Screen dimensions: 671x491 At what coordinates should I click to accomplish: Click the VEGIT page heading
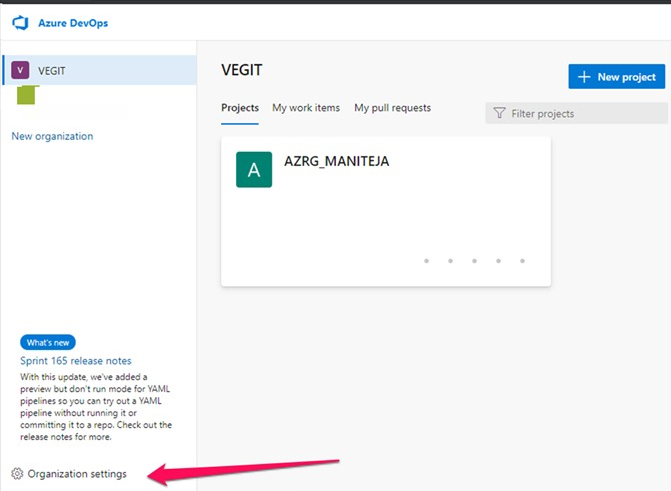(242, 70)
